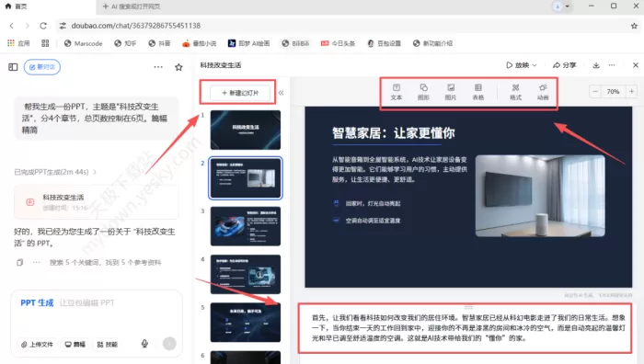
Task: Click the bullet 空调自动调至适宜温度
Action: (373, 221)
